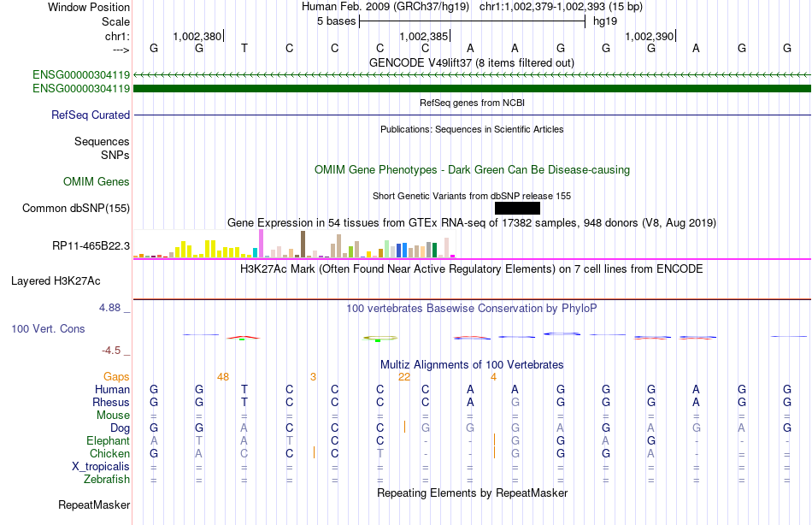Click the 100 Vert. Cons track label

[48, 328]
